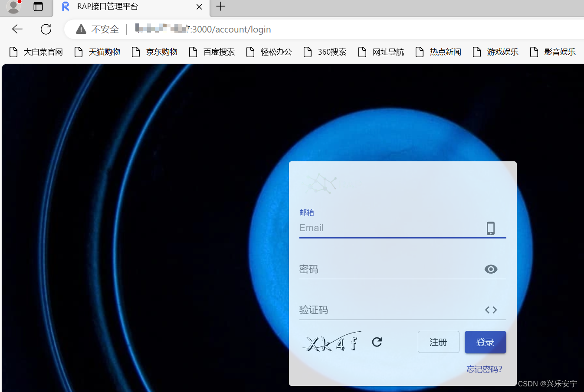Click the 注册 register button
The image size is (584, 392).
pyautogui.click(x=439, y=342)
